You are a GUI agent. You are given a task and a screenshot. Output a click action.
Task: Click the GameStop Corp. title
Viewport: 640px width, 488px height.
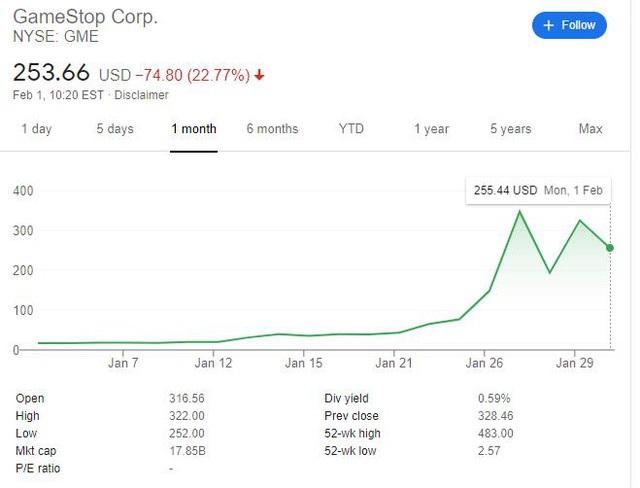[85, 18]
